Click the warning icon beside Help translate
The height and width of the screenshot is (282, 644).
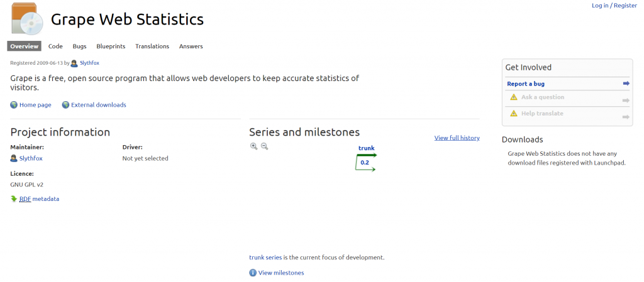(513, 114)
